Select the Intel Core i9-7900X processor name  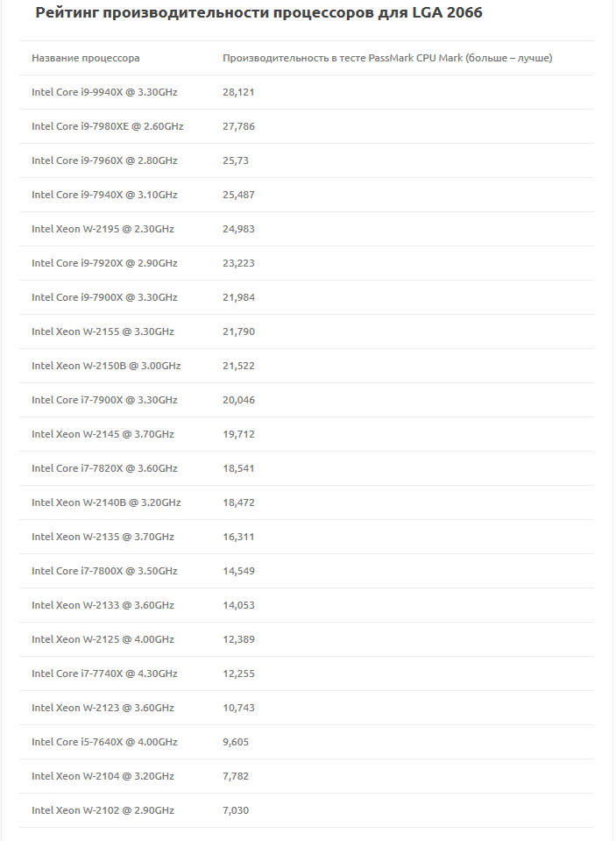(x=104, y=297)
